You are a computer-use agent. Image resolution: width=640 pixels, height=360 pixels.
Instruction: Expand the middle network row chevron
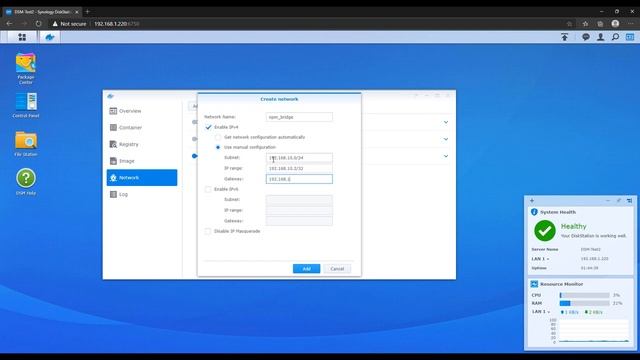[x=446, y=139]
